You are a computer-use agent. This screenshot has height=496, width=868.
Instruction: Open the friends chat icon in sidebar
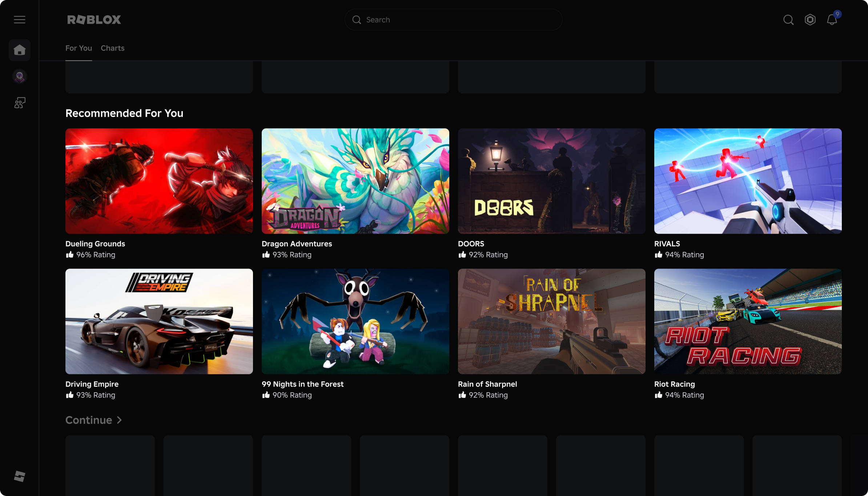tap(20, 103)
